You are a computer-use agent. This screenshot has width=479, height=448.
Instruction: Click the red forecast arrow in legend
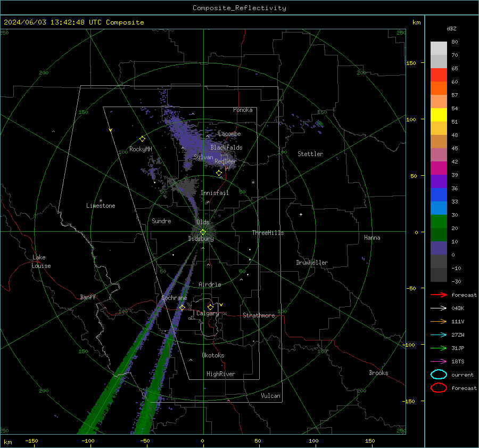439,295
